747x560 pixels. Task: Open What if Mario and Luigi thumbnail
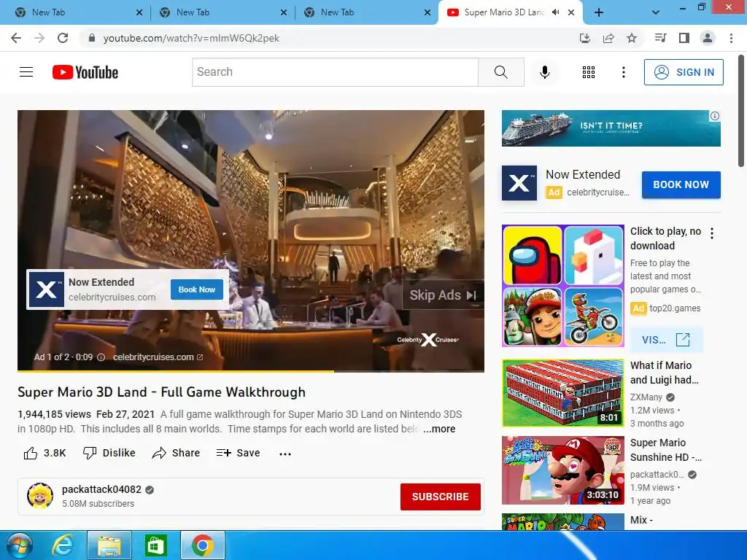click(562, 393)
